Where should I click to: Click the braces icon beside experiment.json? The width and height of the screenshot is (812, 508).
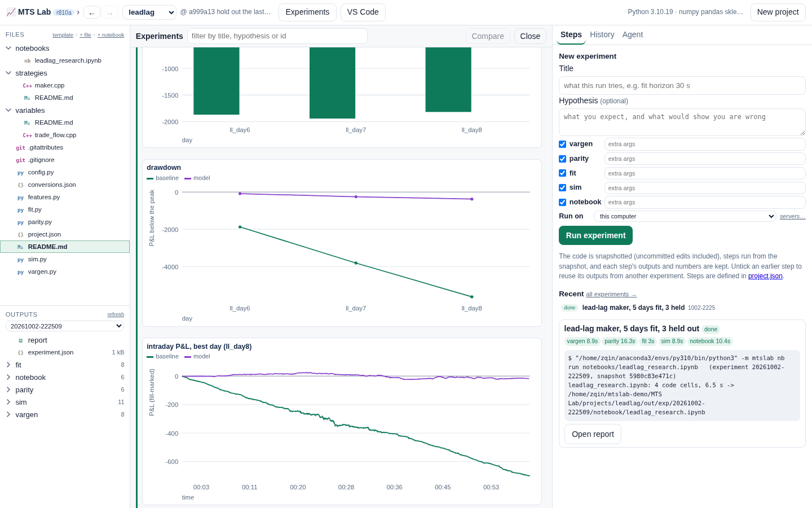point(20,352)
